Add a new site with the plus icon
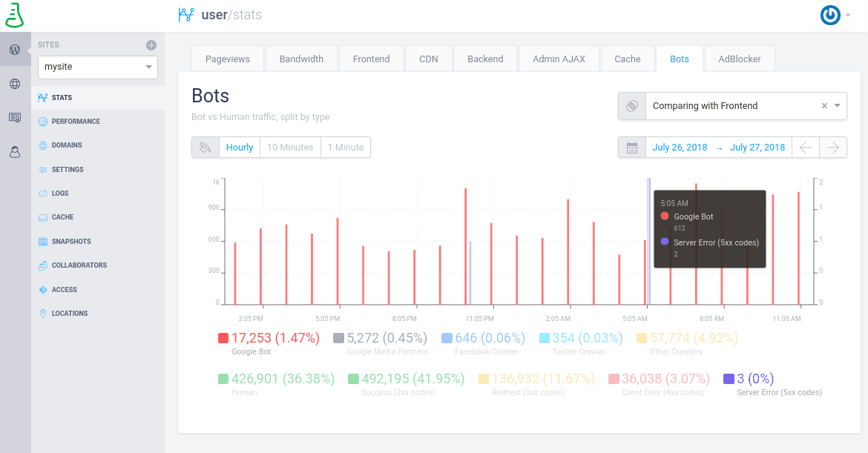Image resolution: width=868 pixels, height=453 pixels. [150, 44]
